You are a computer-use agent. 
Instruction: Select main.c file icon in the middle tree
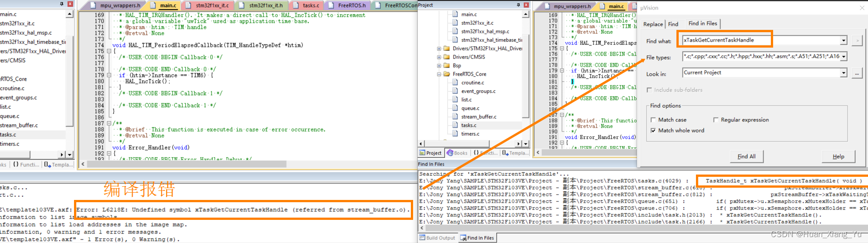[x=455, y=15]
